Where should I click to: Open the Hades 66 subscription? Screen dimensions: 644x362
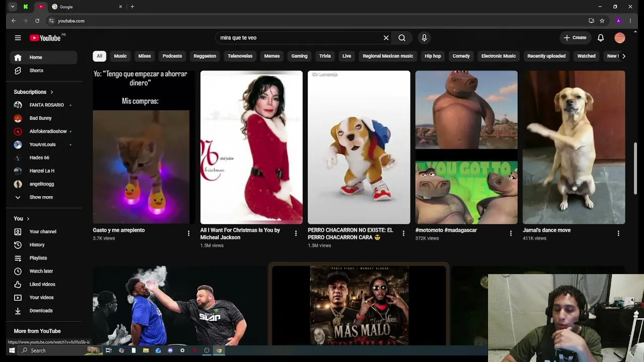pos(44,158)
